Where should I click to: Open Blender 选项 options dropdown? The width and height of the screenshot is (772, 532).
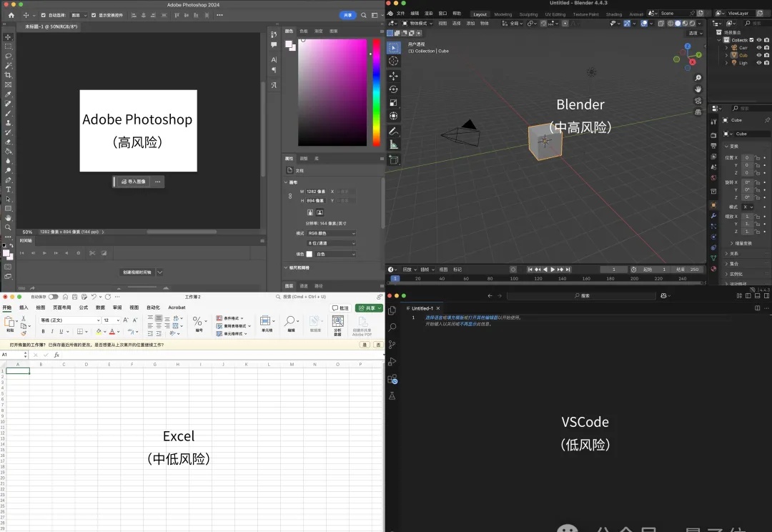696,33
